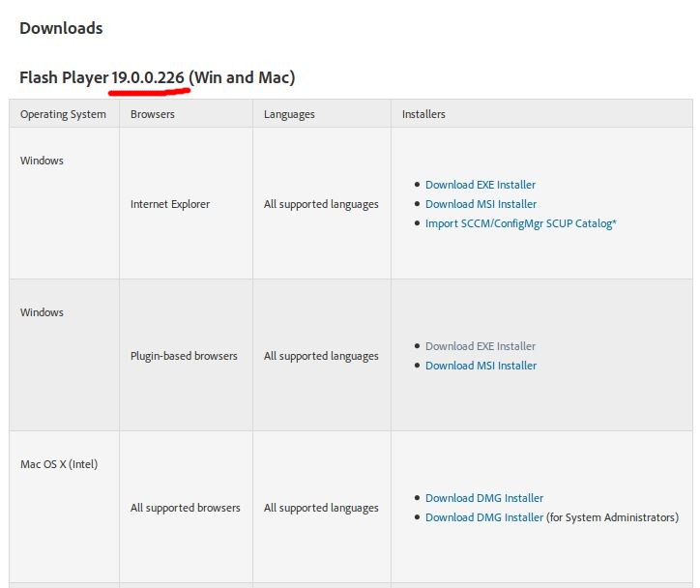Click the Windows cell in the Internet Explorer row
This screenshot has width=700, height=588.
click(x=42, y=161)
